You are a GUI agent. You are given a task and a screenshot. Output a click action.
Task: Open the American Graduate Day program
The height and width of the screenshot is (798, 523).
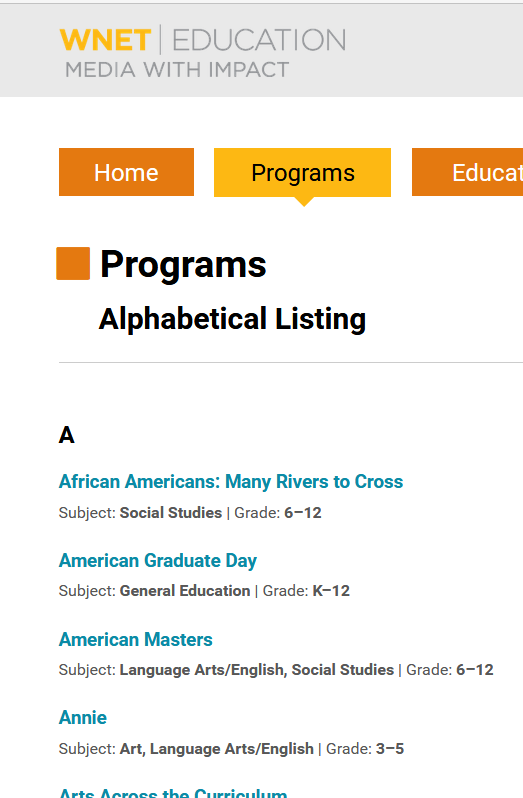[x=158, y=560]
